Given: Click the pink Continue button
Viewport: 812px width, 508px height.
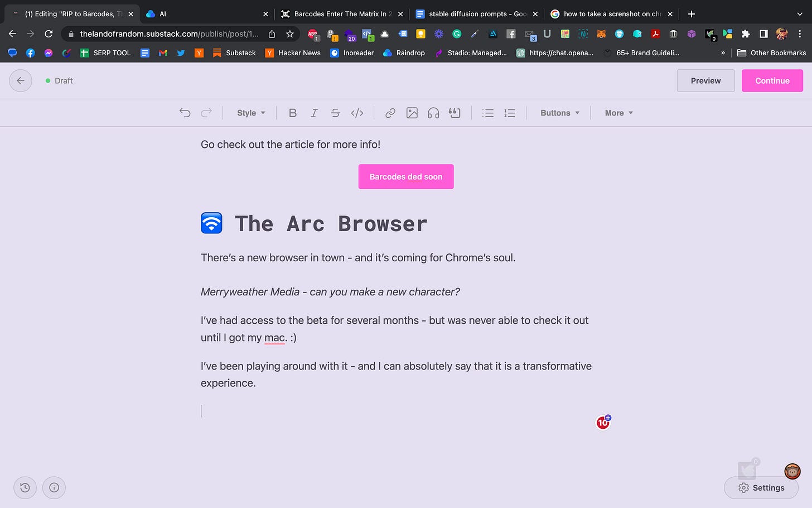Looking at the screenshot, I should point(772,80).
